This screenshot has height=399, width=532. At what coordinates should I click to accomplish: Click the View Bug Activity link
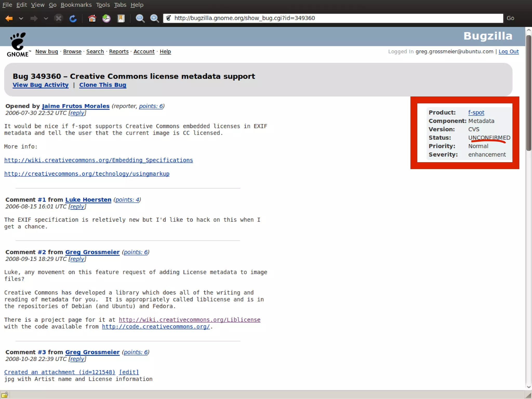point(41,85)
